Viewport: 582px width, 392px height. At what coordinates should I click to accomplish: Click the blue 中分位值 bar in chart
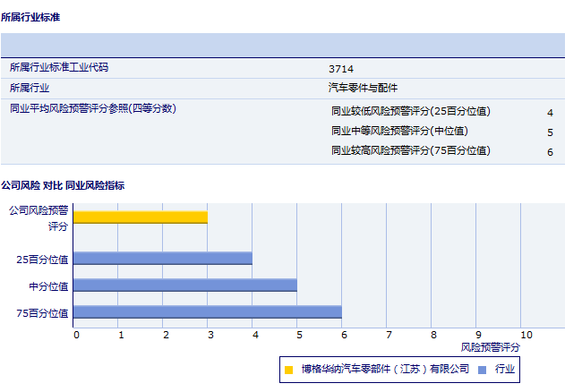point(184,285)
